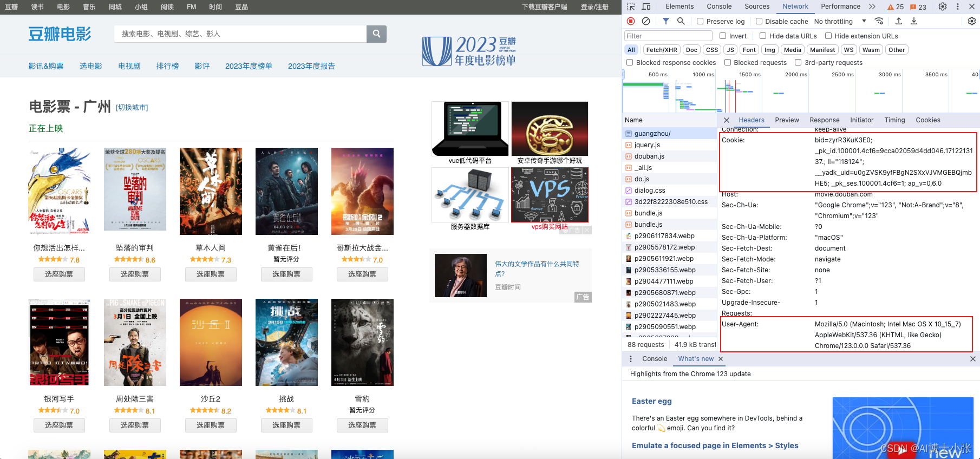Image resolution: width=980 pixels, height=459 pixels.
Task: Check Hide data URLs
Action: pos(763,36)
